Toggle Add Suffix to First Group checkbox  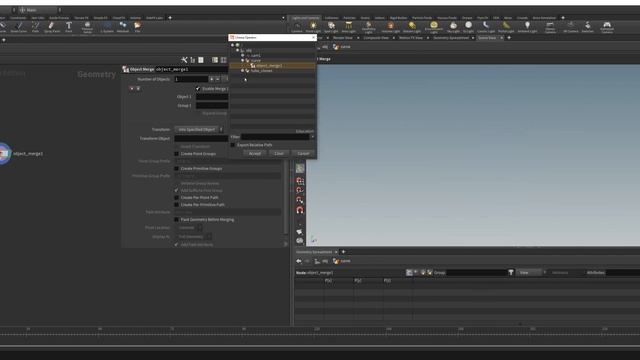(x=176, y=191)
